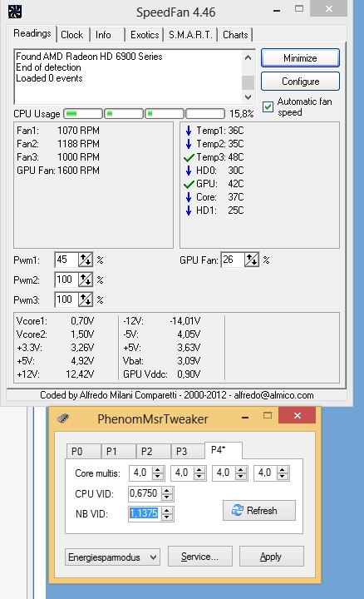
Task: Click the NB VID spinner arrows
Action: click(x=167, y=514)
